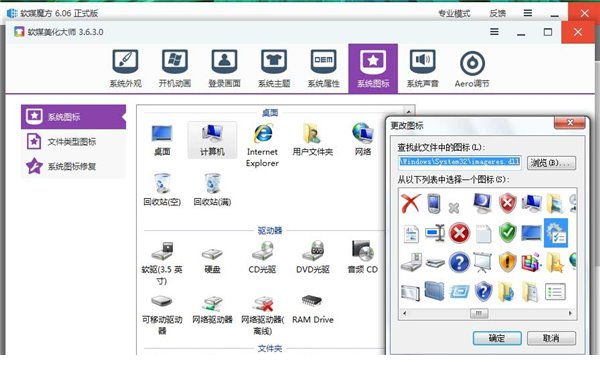Select the 系统图标 top tab
This screenshot has height=369, width=600.
point(373,69)
